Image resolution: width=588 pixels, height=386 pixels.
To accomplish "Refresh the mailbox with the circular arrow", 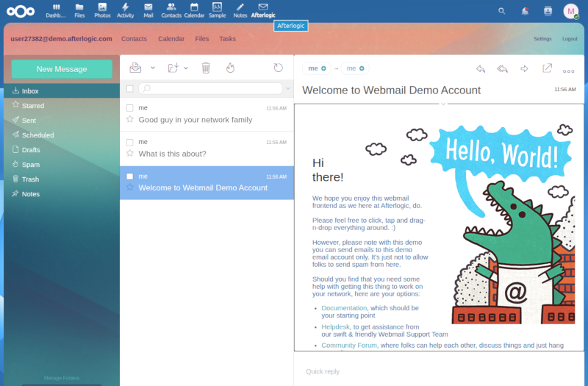I will tap(278, 68).
